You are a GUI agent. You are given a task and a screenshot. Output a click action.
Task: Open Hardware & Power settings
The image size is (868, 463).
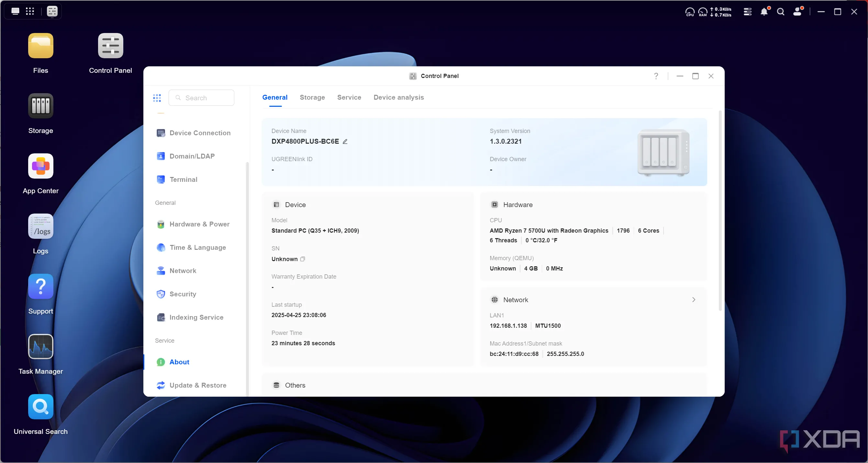(194, 225)
